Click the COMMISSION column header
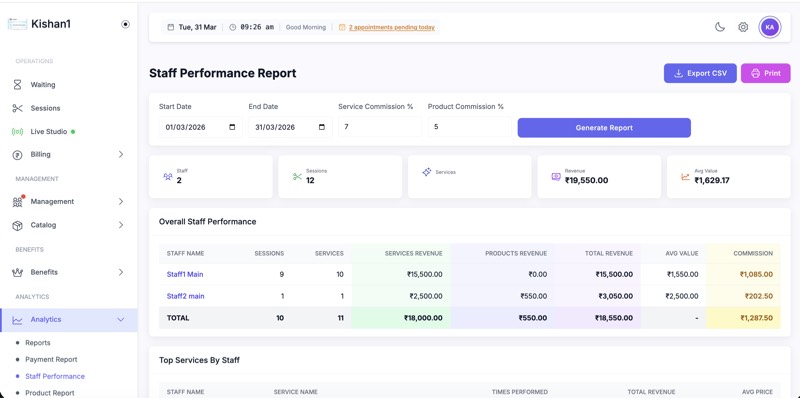 click(753, 253)
